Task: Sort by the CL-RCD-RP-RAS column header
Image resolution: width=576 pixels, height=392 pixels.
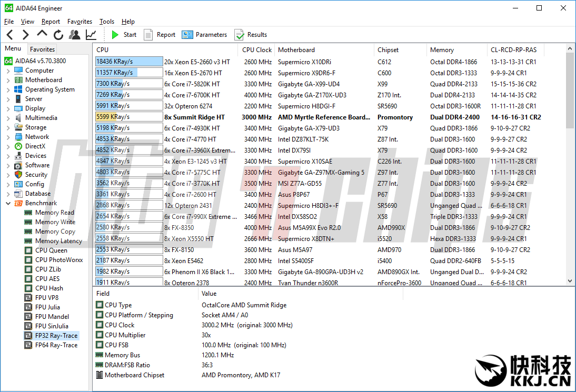Action: pos(515,50)
